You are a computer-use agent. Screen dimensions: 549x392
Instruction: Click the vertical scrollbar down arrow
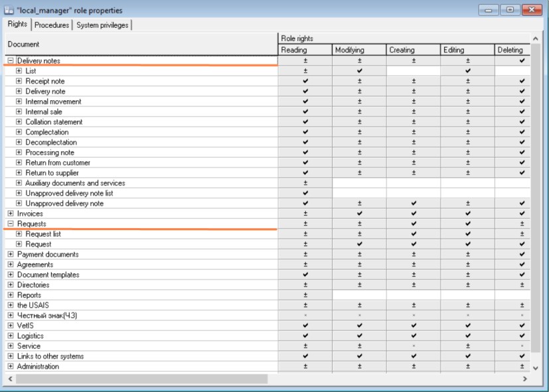point(536,367)
